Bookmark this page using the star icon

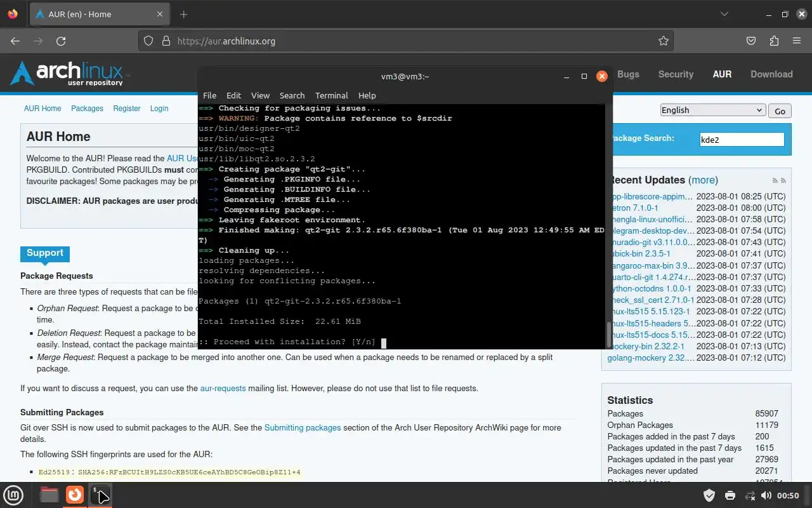coord(664,41)
